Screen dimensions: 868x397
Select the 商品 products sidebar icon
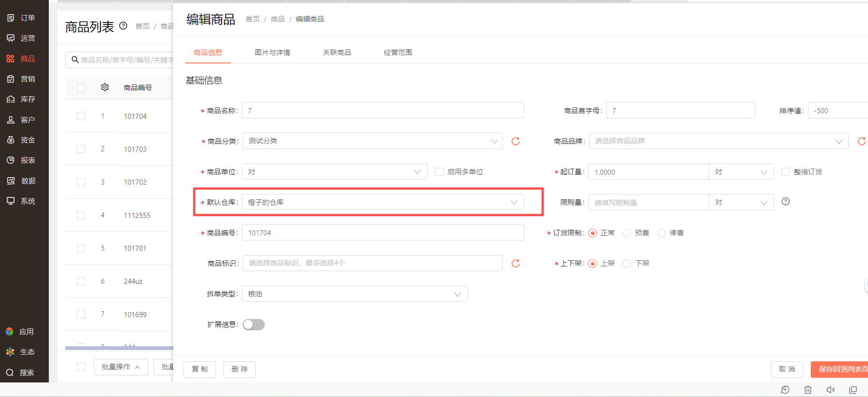click(11, 59)
